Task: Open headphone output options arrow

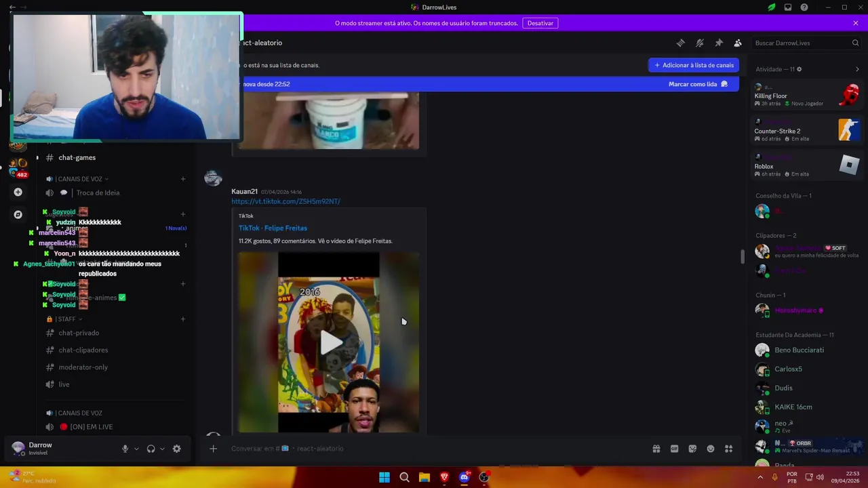Action: coord(162,449)
